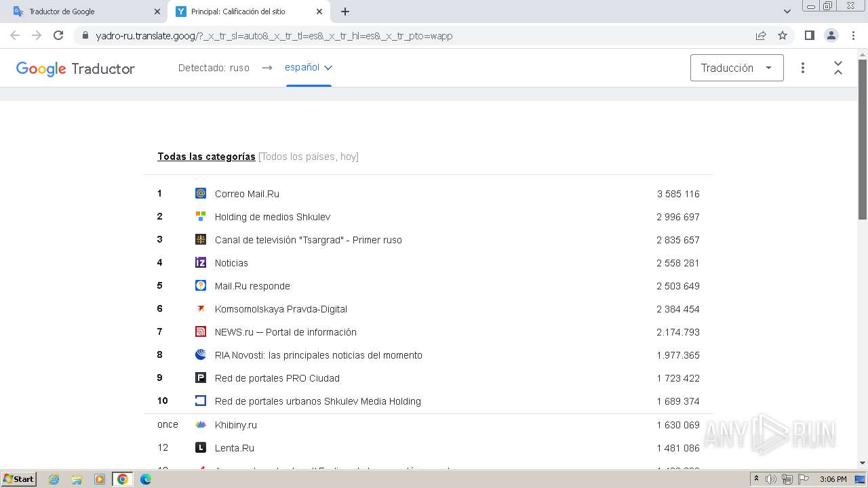Close the Principal: Calificación del sitio tab
The height and width of the screenshot is (488, 868).
(x=320, y=12)
